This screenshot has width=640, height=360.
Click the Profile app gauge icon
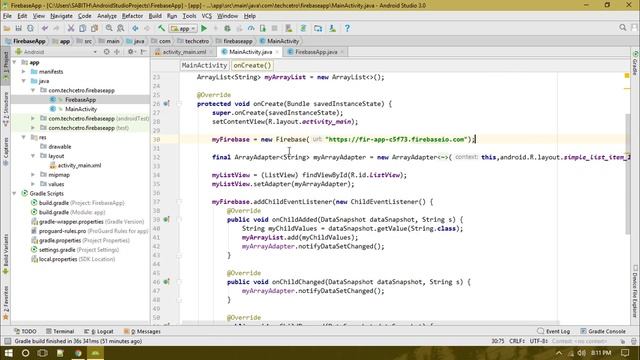click(x=251, y=29)
